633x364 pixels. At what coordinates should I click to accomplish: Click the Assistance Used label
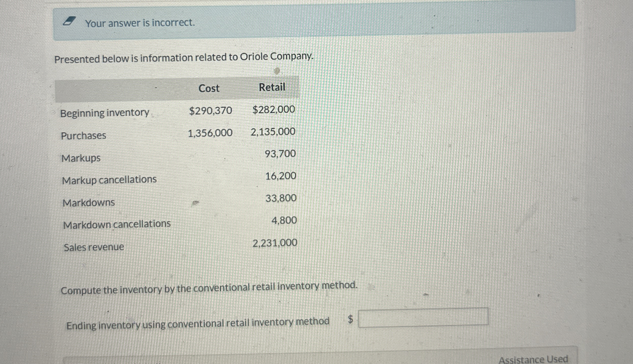coord(533,359)
